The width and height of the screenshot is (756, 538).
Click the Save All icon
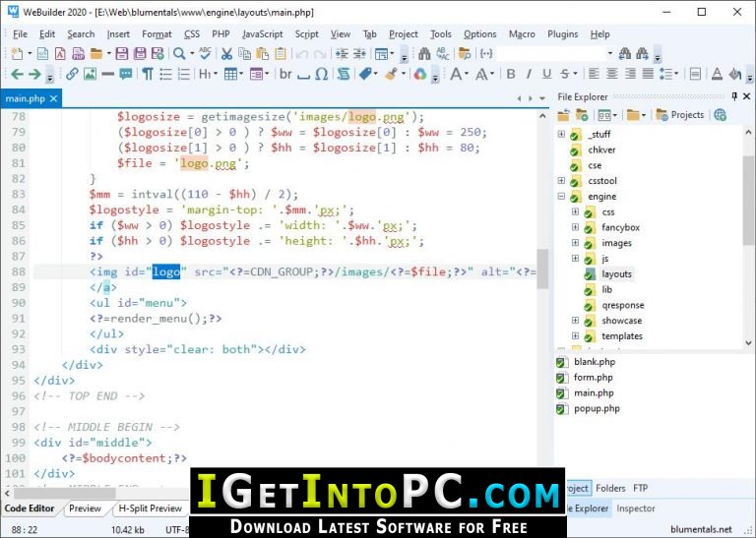[x=140, y=53]
